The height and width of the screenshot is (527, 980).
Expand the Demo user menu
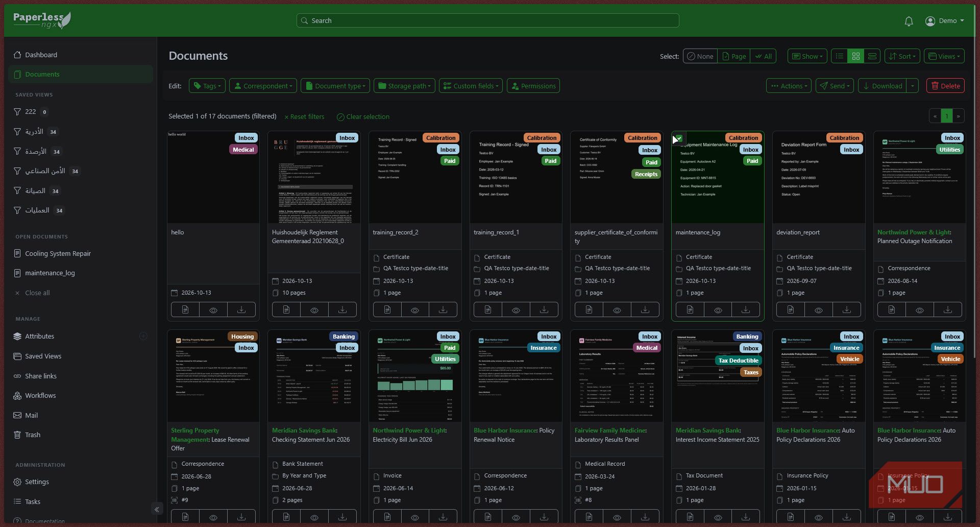[944, 21]
